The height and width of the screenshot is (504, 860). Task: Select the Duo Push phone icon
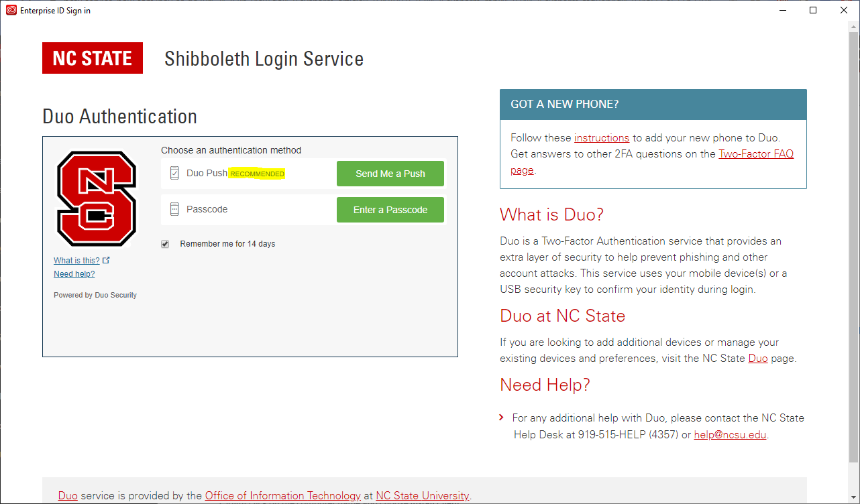(174, 172)
